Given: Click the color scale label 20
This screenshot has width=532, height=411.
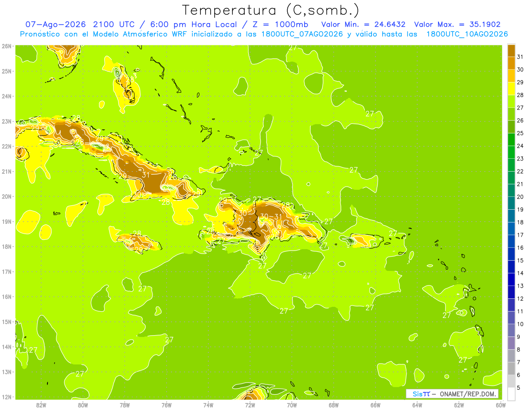Looking at the screenshot, I should click(x=520, y=197).
